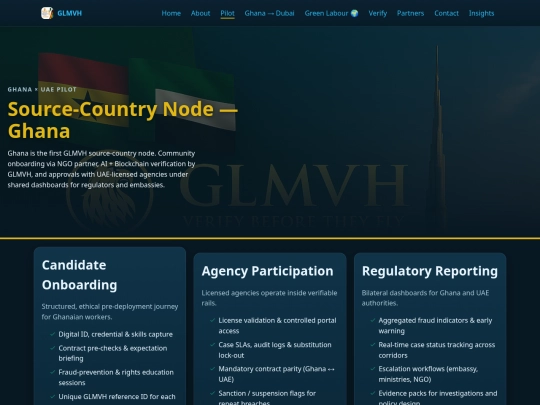Open the Contact page
The width and height of the screenshot is (540, 405).
coord(446,13)
